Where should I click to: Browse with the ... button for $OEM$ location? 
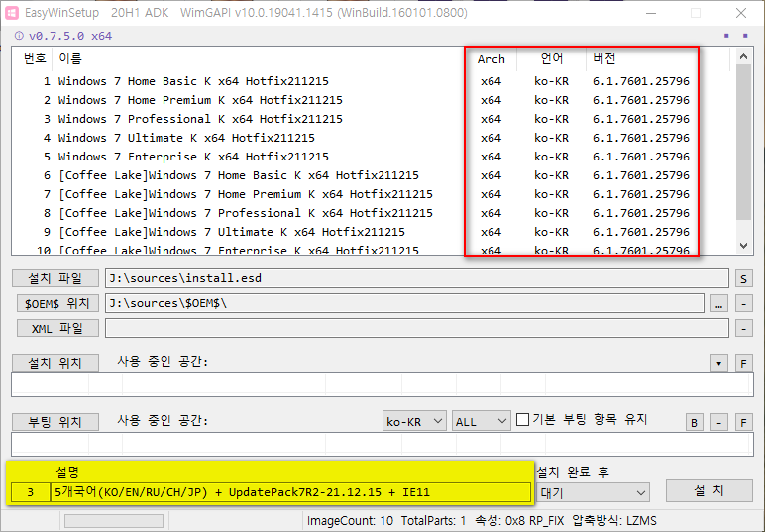click(718, 303)
